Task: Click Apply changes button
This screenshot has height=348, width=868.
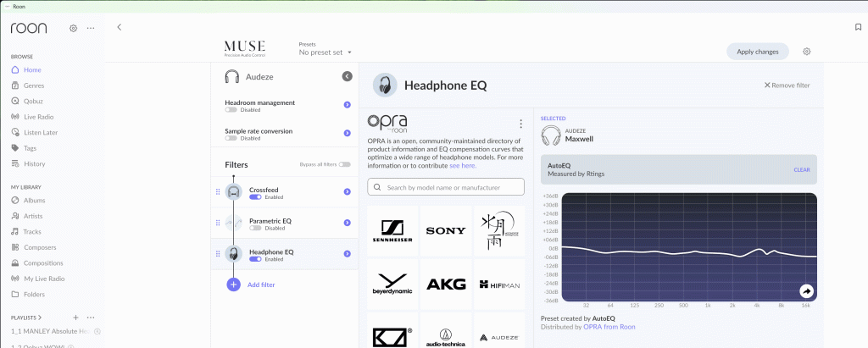Action: tap(757, 52)
